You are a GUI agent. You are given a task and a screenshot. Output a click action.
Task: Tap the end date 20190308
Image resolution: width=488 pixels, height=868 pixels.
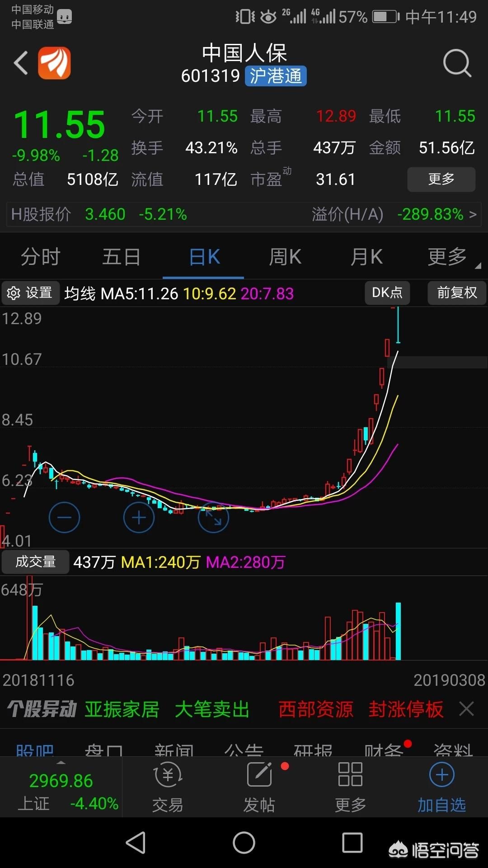pos(449,680)
